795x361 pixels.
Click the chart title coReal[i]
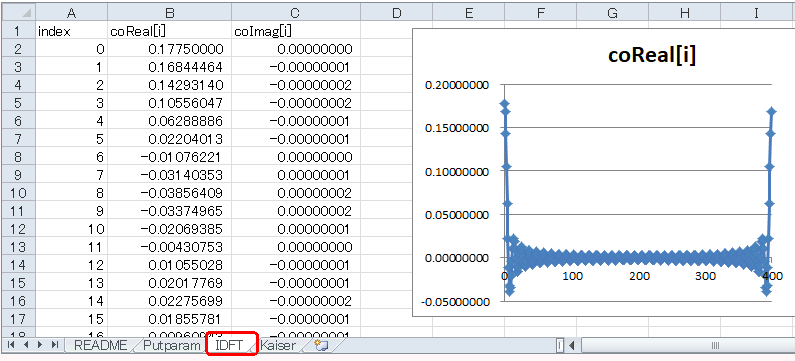coord(652,56)
